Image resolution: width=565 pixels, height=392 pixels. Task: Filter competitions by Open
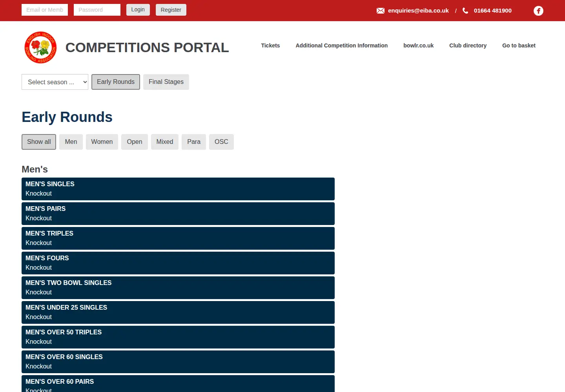tap(135, 142)
